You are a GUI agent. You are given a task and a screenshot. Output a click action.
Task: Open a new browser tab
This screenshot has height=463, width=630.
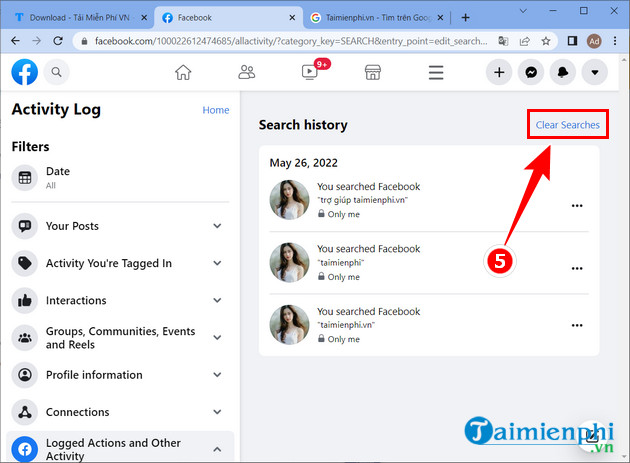point(465,18)
